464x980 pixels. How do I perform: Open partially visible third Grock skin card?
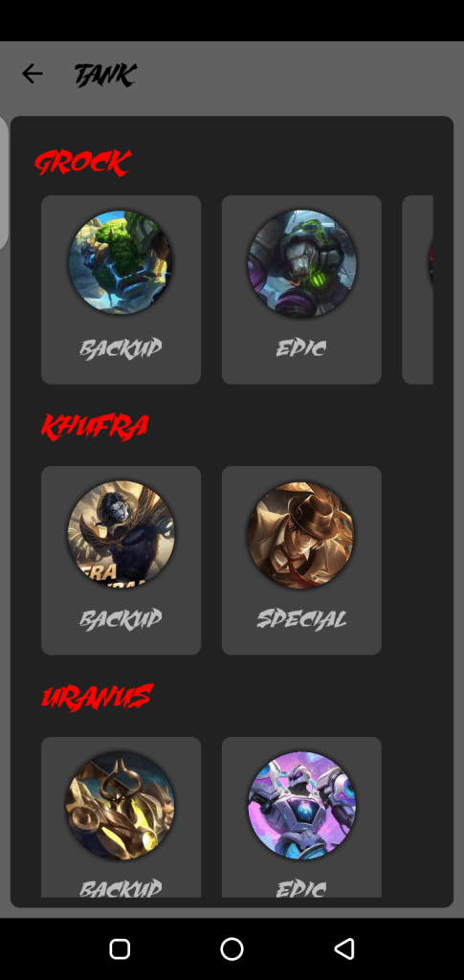click(x=418, y=289)
